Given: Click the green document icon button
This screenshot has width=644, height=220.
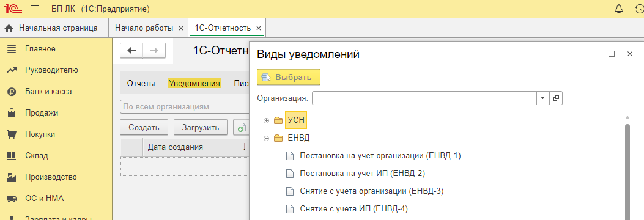Looking at the screenshot, I should tap(241, 127).
